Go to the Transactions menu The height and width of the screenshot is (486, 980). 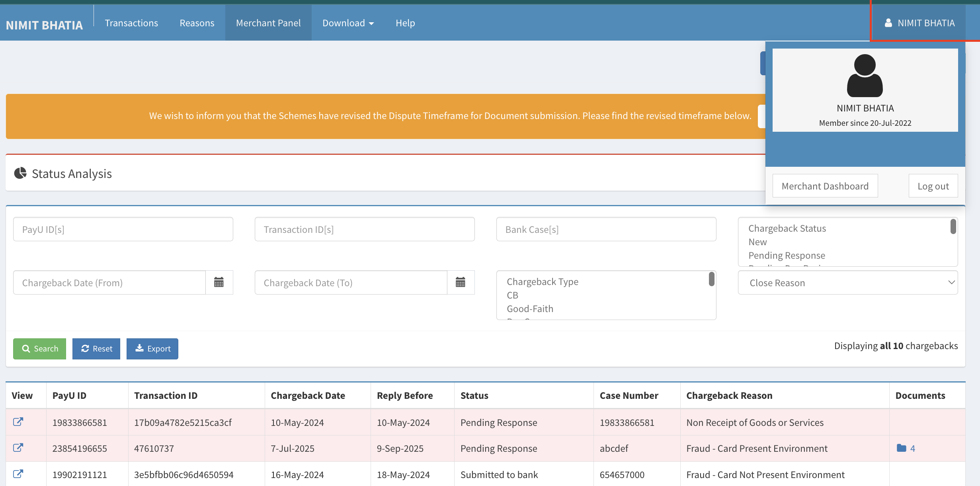pyautogui.click(x=131, y=23)
